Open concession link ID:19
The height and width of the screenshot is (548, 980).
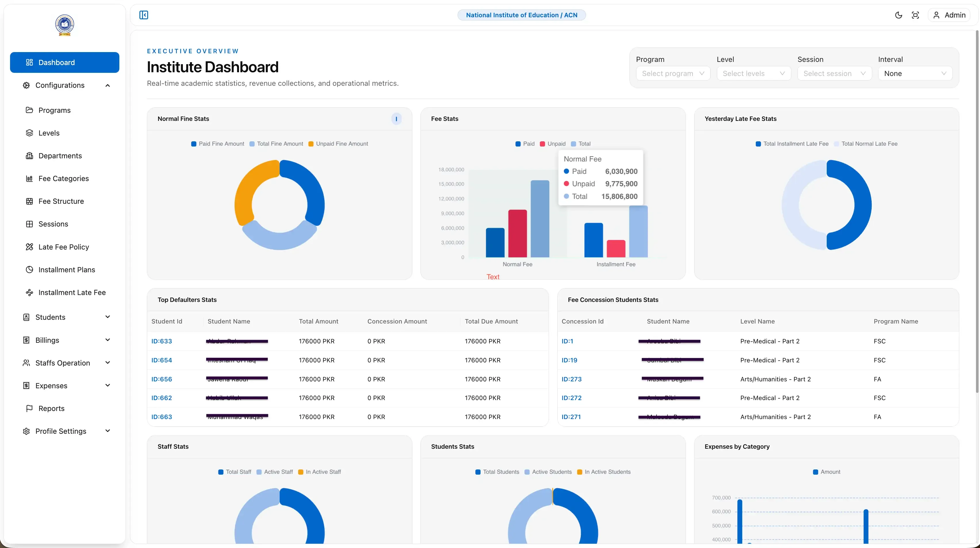[x=569, y=360]
